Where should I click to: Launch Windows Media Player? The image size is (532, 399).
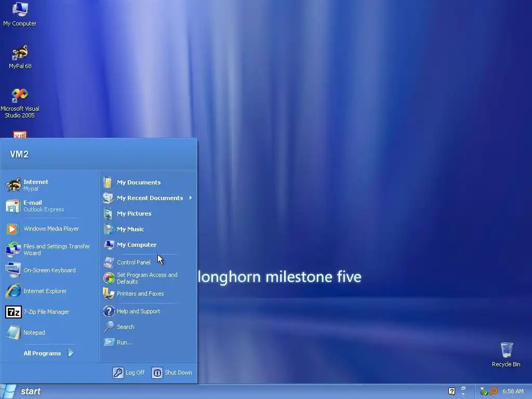coord(49,229)
